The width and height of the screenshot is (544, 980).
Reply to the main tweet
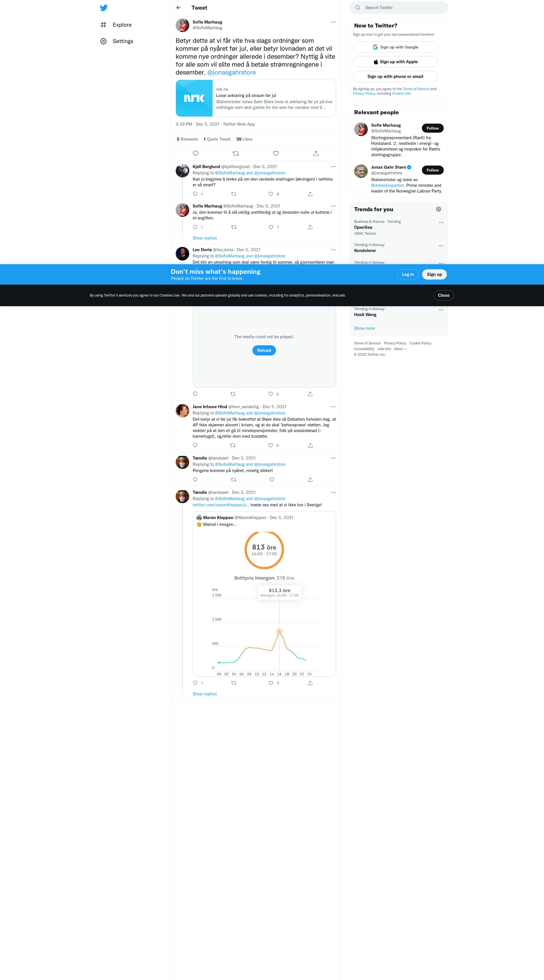point(196,153)
